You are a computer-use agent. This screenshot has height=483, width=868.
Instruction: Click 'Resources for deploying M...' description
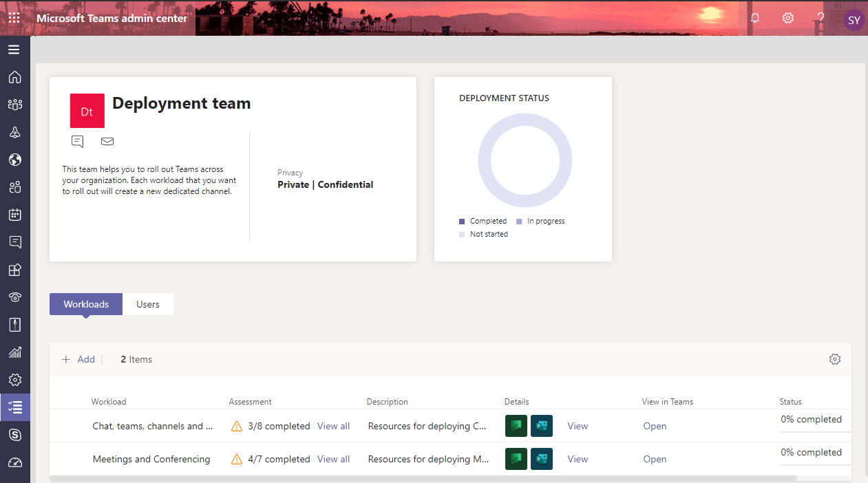pos(429,459)
